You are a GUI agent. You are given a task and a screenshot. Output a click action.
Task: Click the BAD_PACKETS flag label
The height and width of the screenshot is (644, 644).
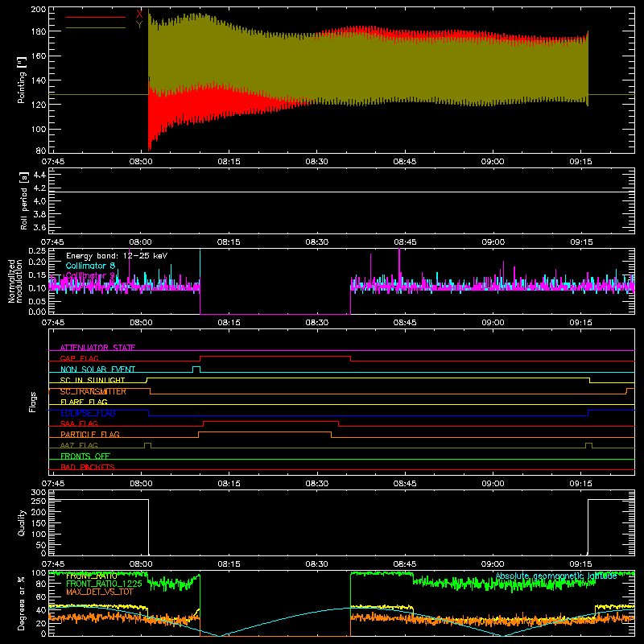(x=88, y=467)
